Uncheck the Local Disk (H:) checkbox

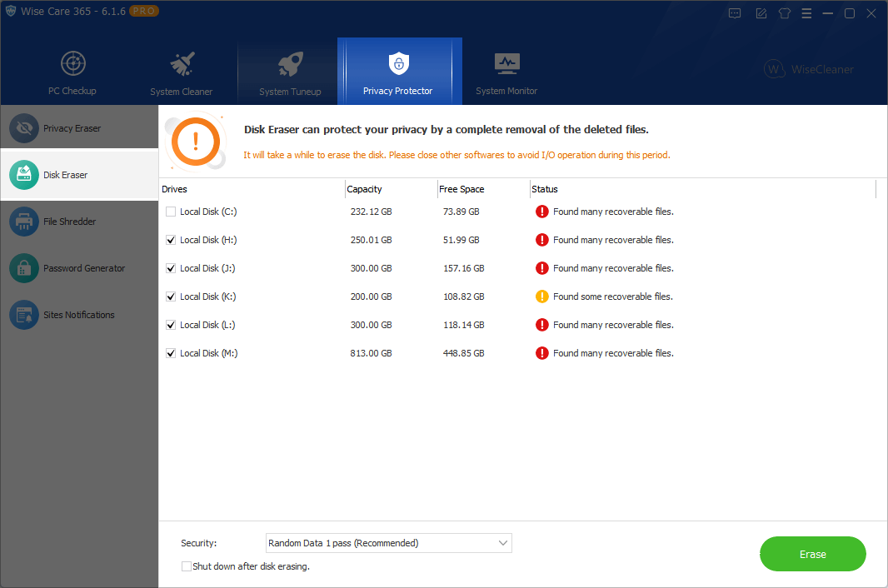click(x=171, y=240)
